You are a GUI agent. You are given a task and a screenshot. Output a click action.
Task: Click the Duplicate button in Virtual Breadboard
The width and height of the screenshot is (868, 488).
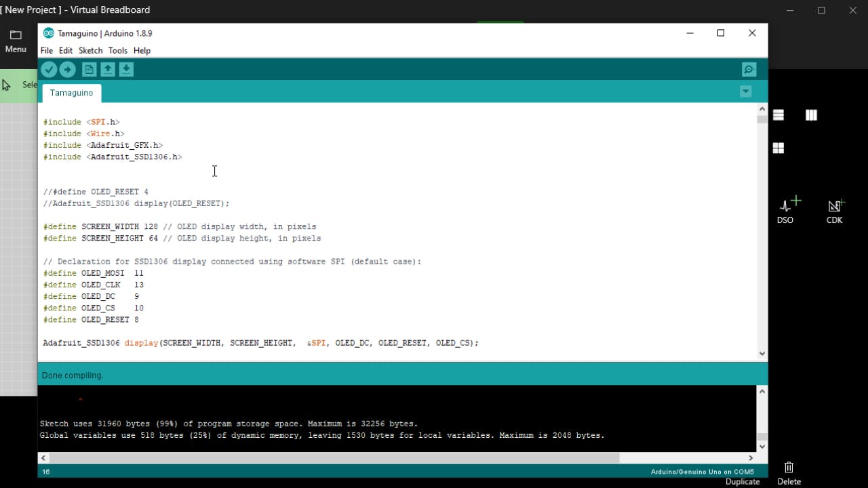pyautogui.click(x=743, y=482)
